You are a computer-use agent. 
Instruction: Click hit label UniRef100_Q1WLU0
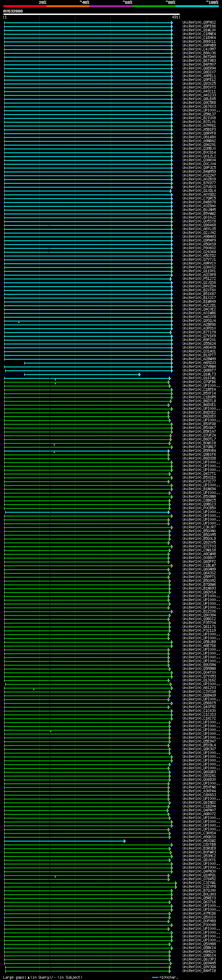(x=199, y=30)
